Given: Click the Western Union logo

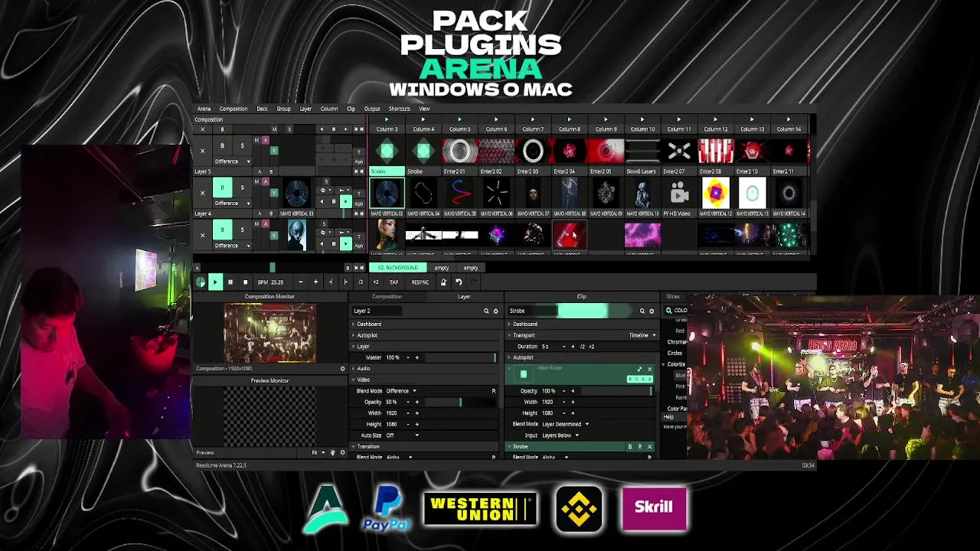Looking at the screenshot, I should [x=480, y=510].
